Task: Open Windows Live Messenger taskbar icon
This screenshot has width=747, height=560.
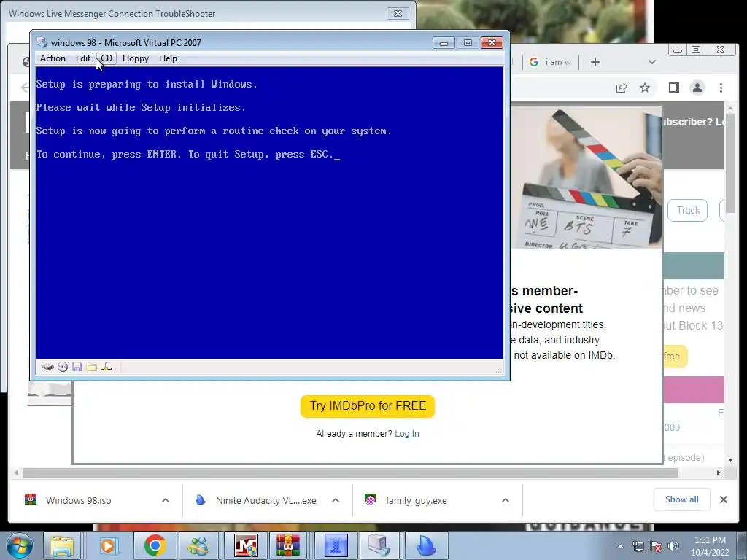Action: point(198,545)
